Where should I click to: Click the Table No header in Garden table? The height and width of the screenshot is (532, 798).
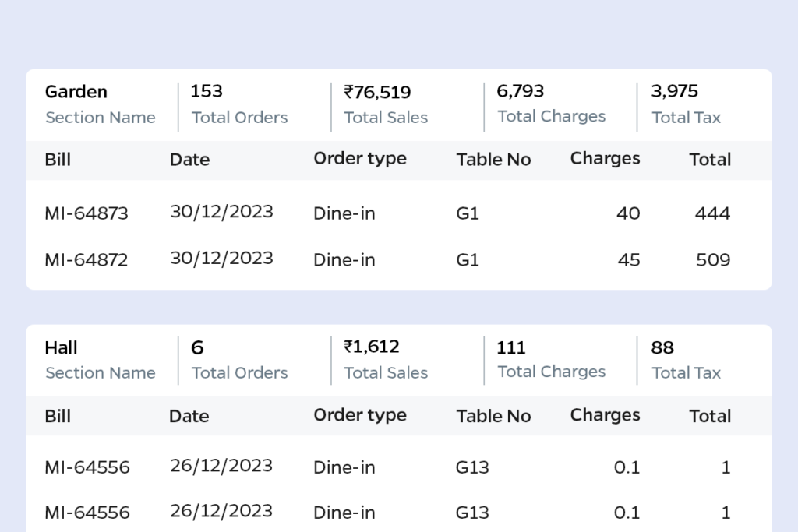coord(493,160)
